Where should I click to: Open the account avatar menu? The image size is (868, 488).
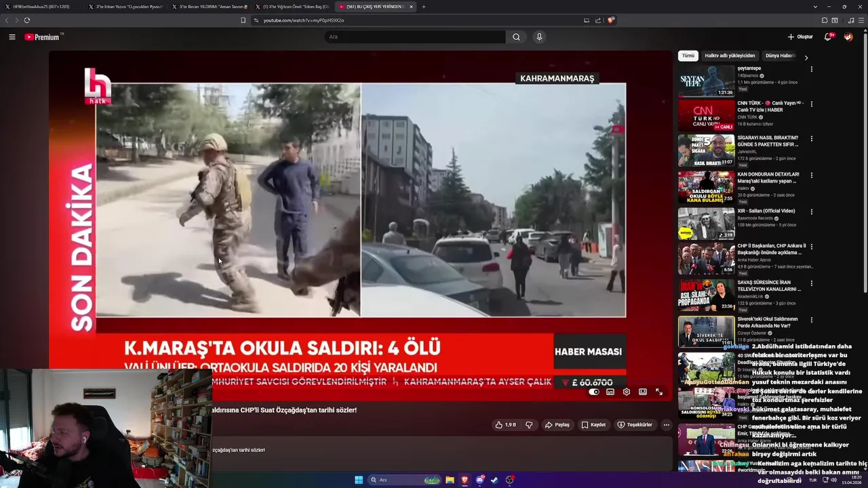tap(848, 37)
